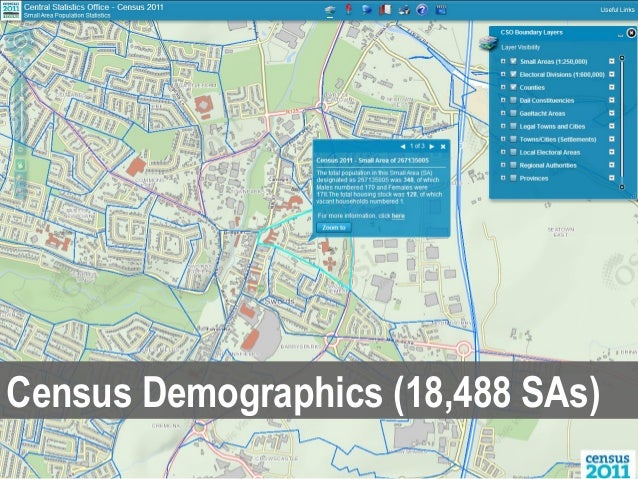
Task: Enable the Provinces layer checkbox
Action: coord(513,178)
